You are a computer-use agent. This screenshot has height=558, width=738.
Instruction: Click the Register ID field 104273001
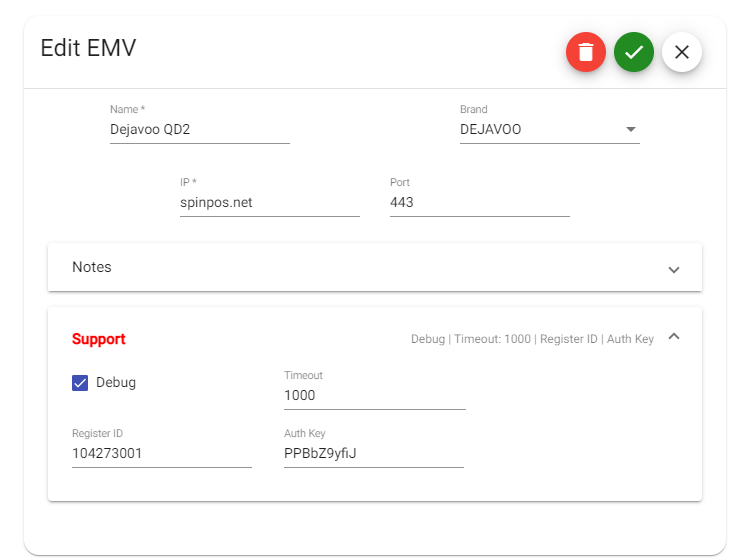click(161, 453)
